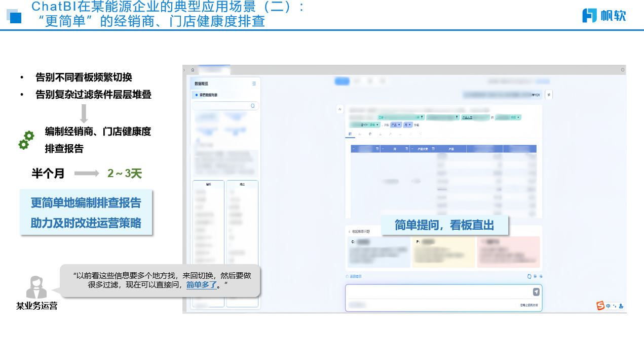Open the yellow 'P:' recommended question card

(x=444, y=251)
